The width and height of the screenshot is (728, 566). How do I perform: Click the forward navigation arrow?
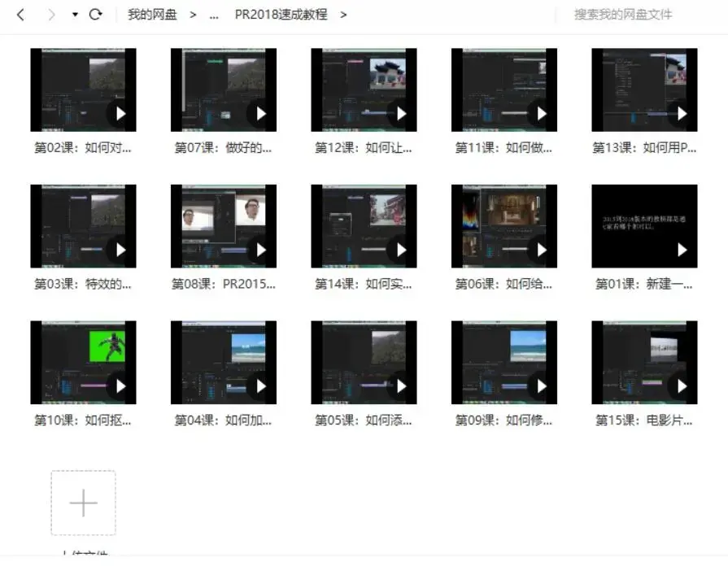(50, 14)
